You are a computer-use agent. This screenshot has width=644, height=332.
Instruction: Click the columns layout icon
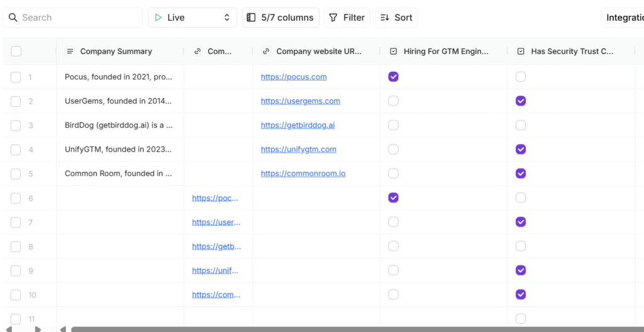click(x=251, y=18)
